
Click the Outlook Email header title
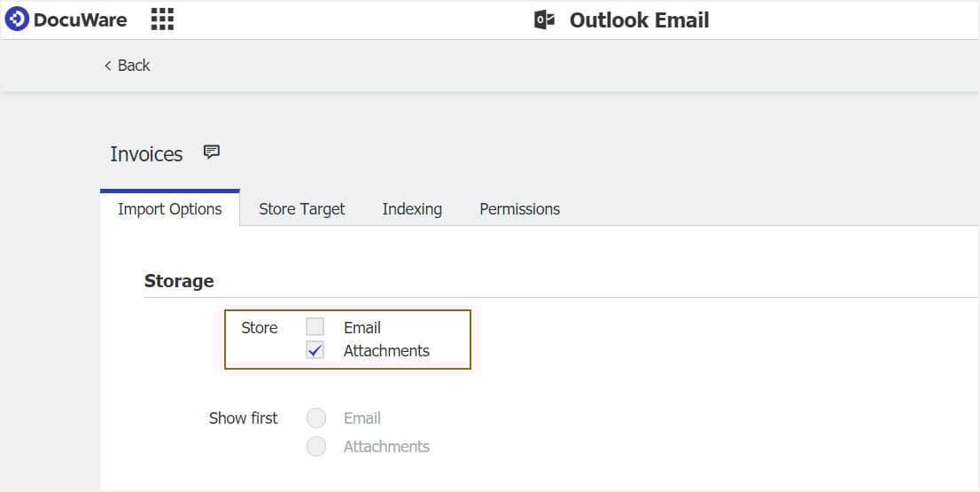[639, 20]
